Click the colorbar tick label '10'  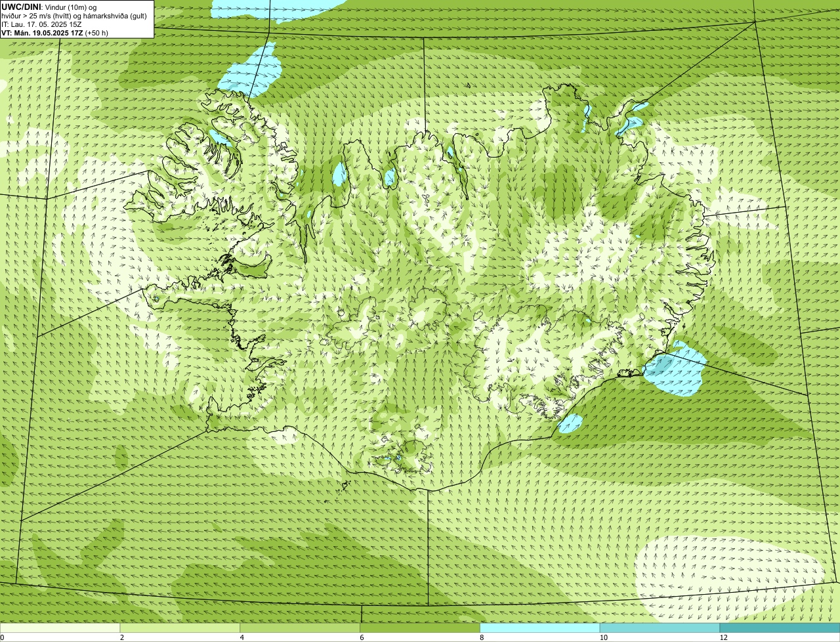pos(603,637)
